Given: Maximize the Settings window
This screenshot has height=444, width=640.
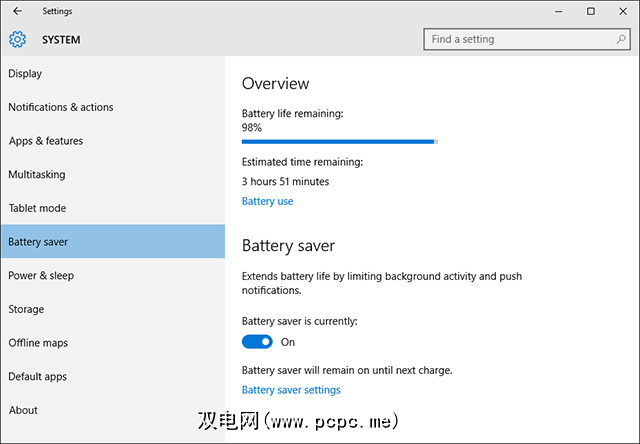Looking at the screenshot, I should point(591,11).
